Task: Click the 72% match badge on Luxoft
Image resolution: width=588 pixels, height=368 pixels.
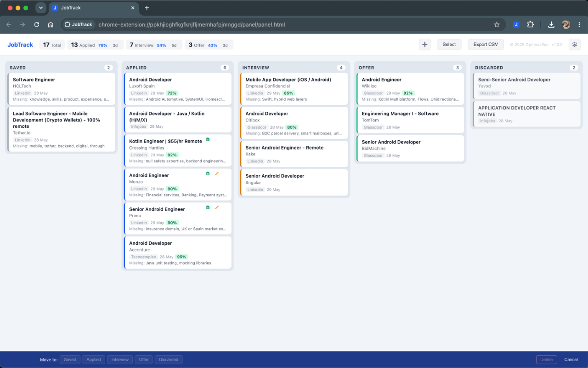Action: (x=172, y=93)
